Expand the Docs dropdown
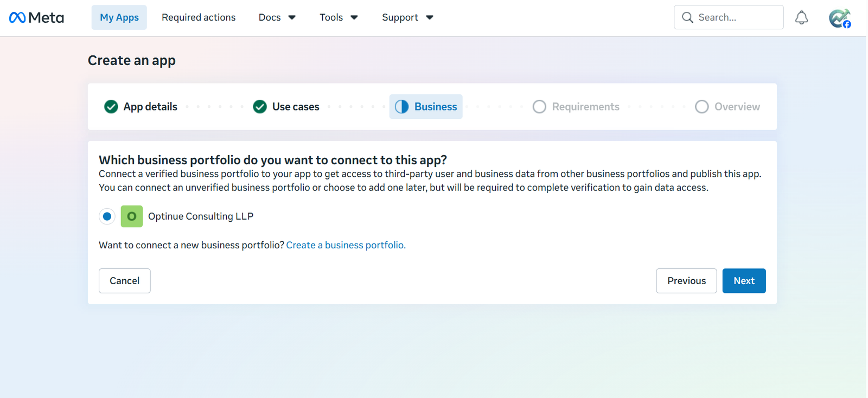 277,17
